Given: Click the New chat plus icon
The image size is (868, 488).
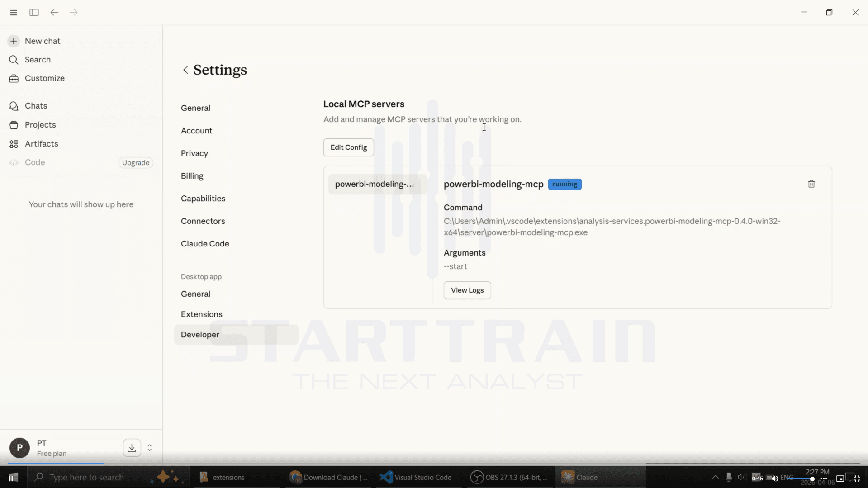Looking at the screenshot, I should (14, 41).
